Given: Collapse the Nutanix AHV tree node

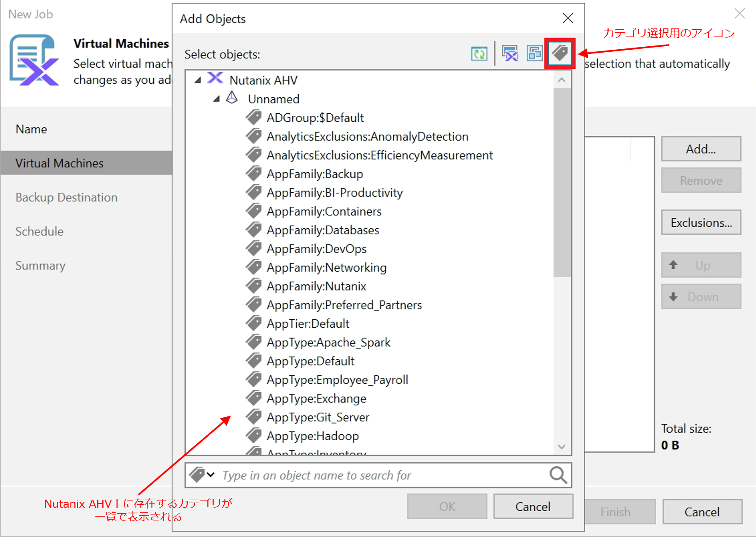Looking at the screenshot, I should tap(197, 80).
